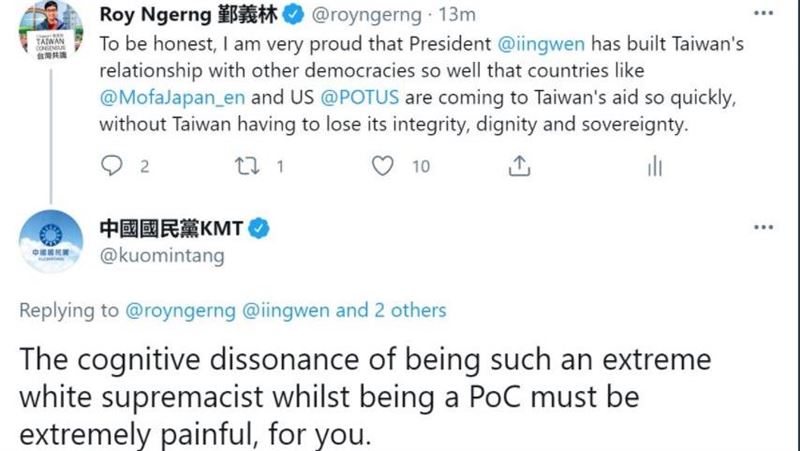Open the share tweet icon
Screen dimensions: 800x451
519,166
